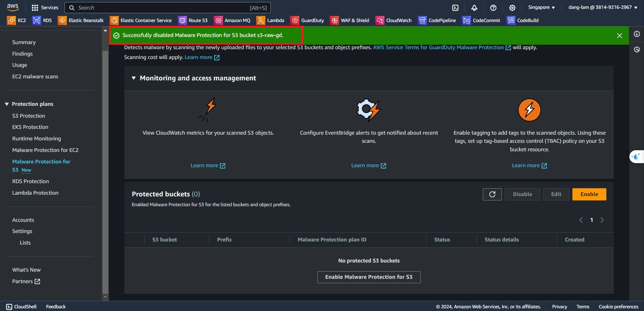Open the info panel icon on right edge
644x311 pixels.
(x=637, y=34)
